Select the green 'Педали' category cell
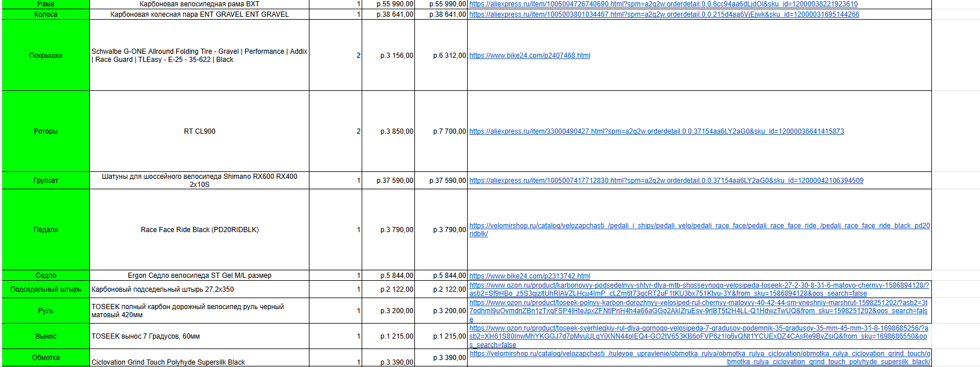 [46, 230]
